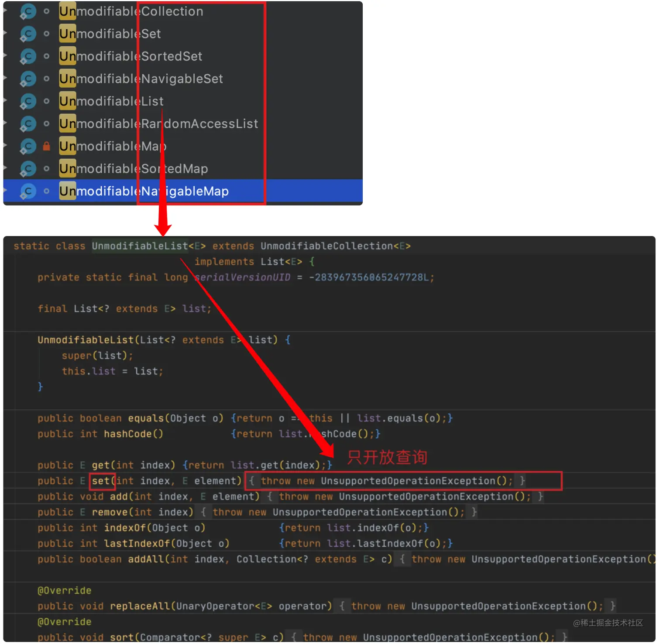Viewport: 660px width, 644px height.
Task: Click UnmodifiableCollection in the extends clause
Action: tap(327, 246)
